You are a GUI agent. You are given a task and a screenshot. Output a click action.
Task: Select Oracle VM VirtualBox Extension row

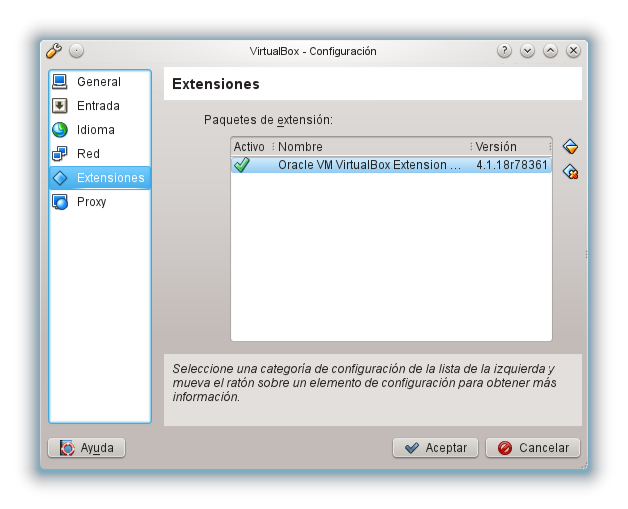391,165
